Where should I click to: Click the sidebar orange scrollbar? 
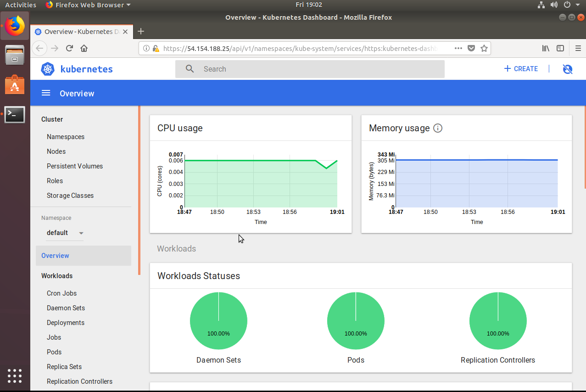coord(139,190)
